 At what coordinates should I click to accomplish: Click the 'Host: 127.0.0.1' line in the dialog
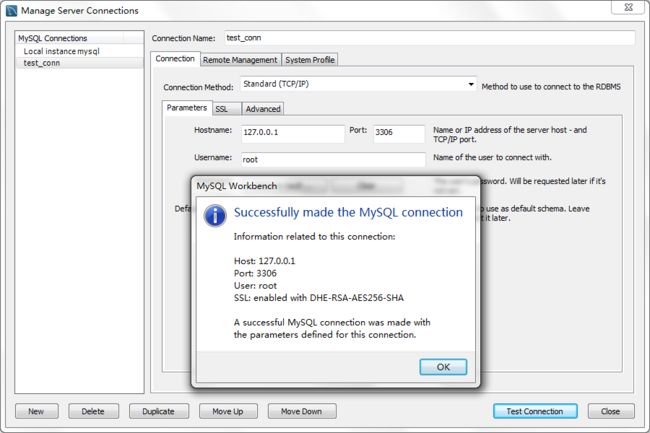coord(264,261)
